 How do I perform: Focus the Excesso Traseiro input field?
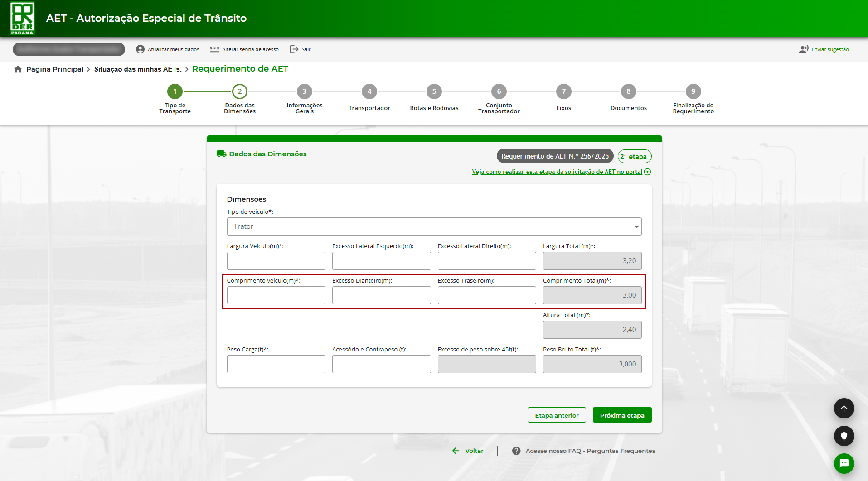coord(487,295)
